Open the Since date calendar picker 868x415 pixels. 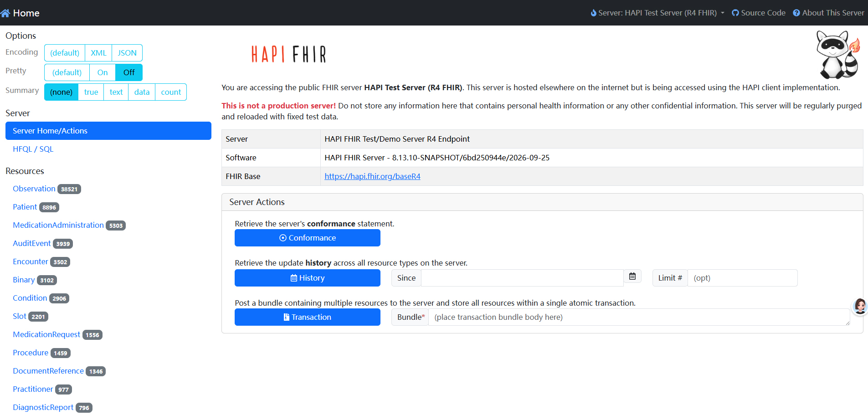[x=632, y=276]
